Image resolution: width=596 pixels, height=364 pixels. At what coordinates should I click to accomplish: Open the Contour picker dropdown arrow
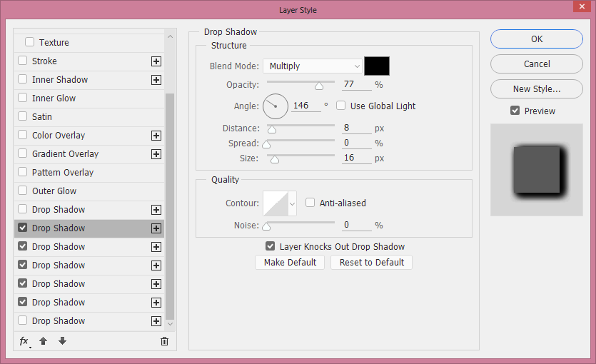(x=293, y=203)
